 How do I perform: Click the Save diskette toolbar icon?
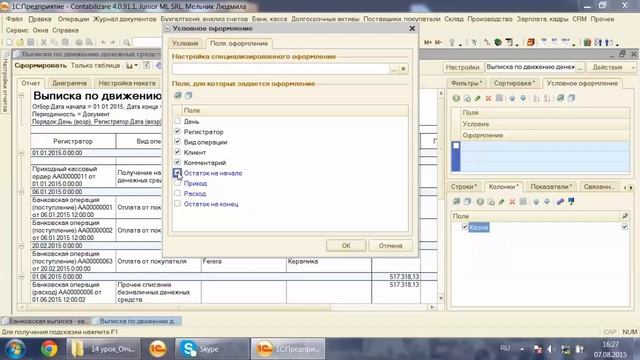[x=31, y=42]
